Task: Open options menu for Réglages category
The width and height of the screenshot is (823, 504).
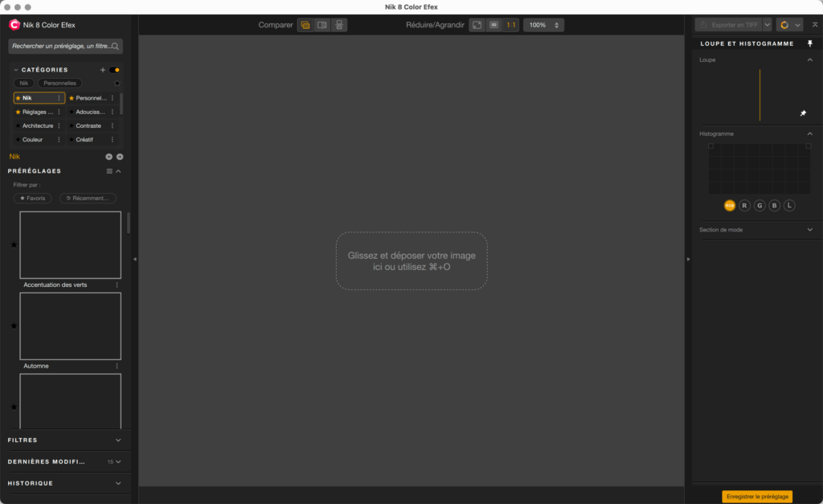Action: pyautogui.click(x=59, y=112)
